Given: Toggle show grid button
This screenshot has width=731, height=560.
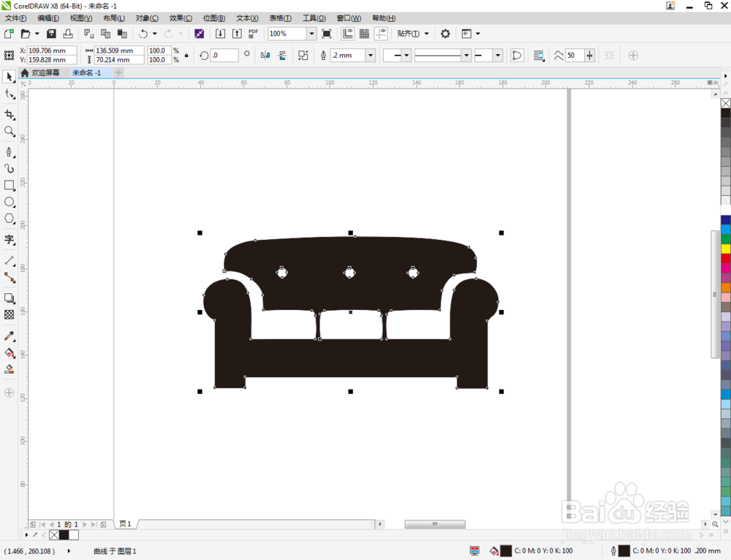Looking at the screenshot, I should coord(365,34).
